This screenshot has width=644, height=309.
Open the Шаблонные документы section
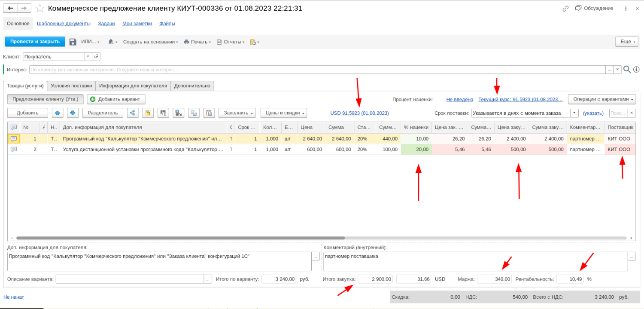[64, 24]
